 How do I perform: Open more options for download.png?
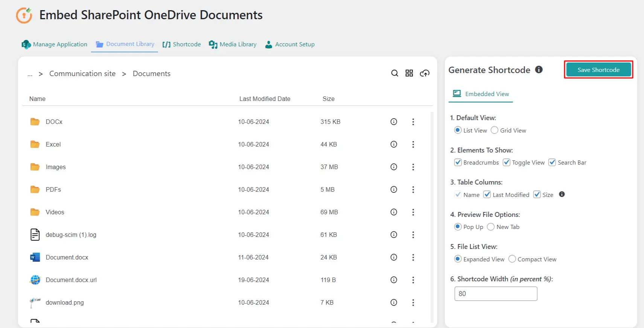413,302
